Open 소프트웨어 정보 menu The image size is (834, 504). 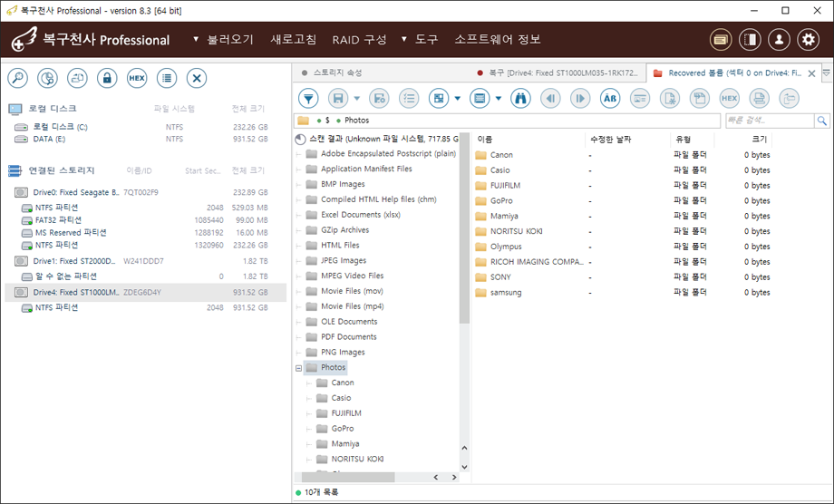498,39
